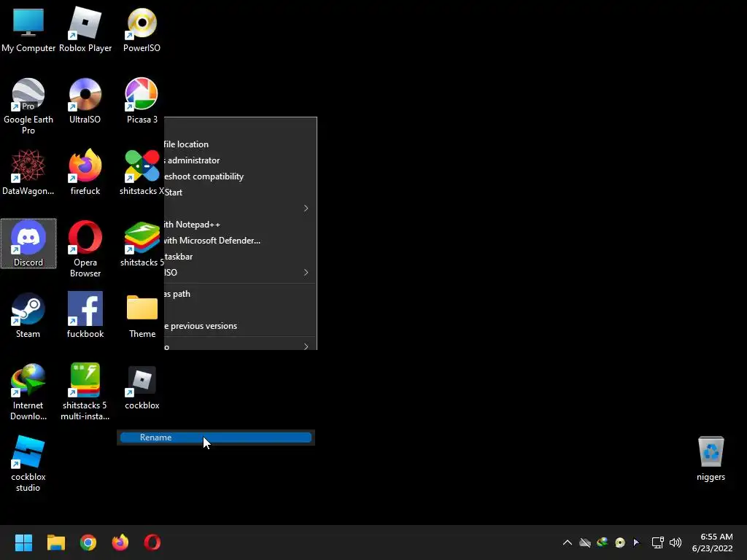Open the clock showing 6:55 AM

point(713,542)
